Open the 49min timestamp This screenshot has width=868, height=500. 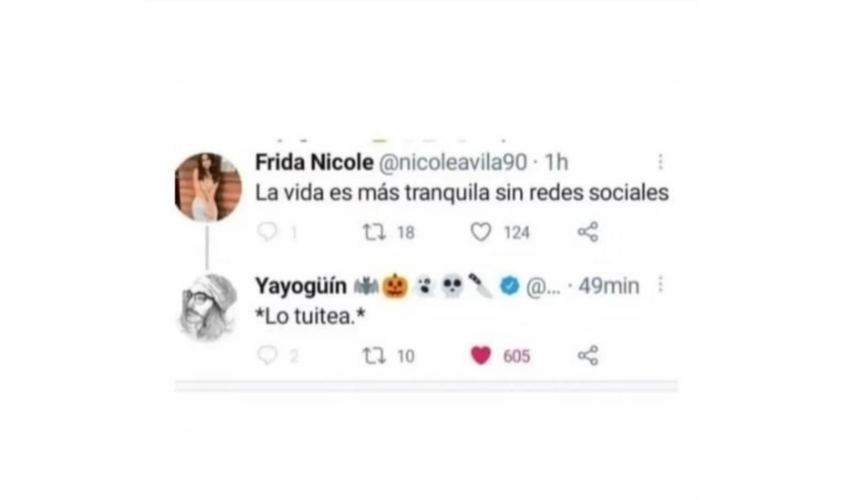click(609, 286)
